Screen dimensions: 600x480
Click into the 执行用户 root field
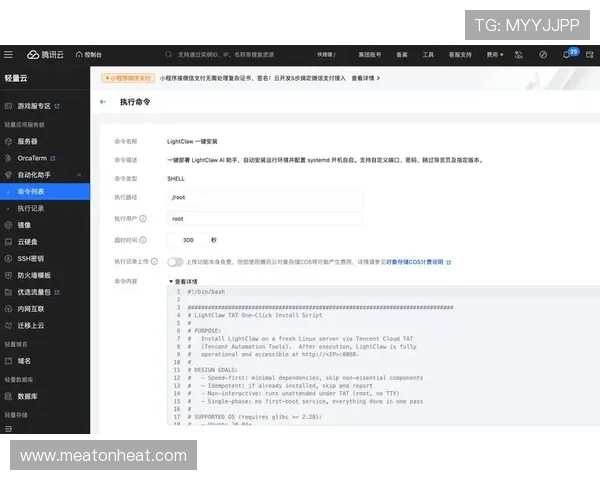tap(265, 219)
